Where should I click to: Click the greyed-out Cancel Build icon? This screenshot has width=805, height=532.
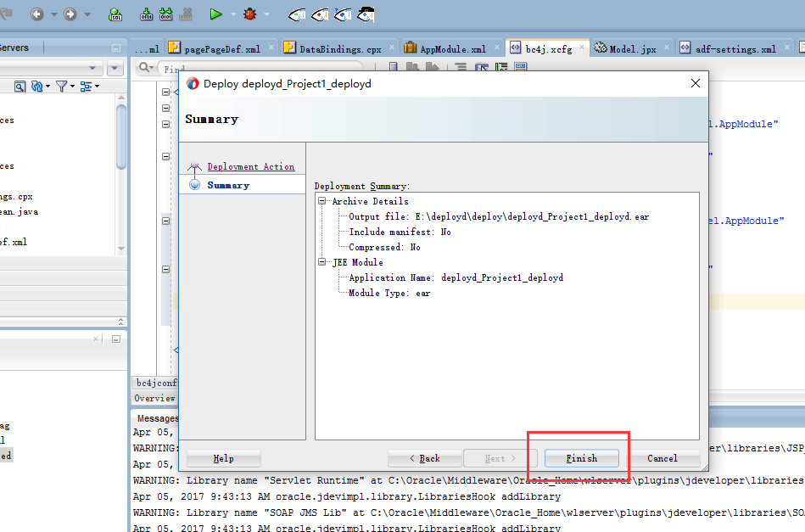pyautogui.click(x=186, y=14)
